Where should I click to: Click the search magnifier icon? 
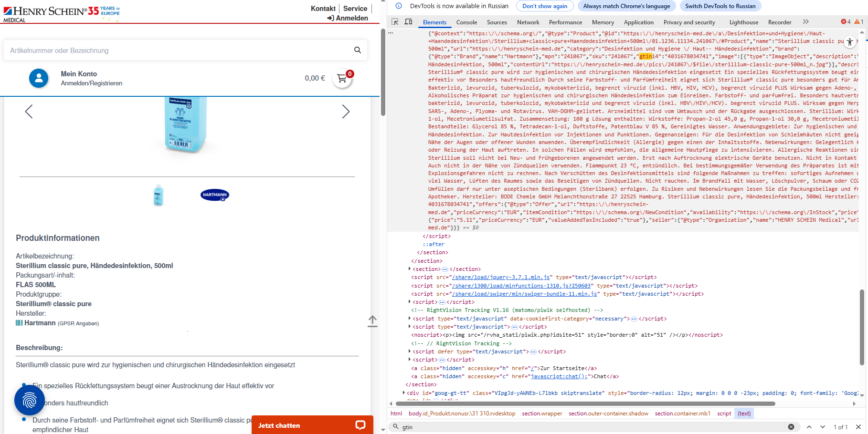pos(357,50)
